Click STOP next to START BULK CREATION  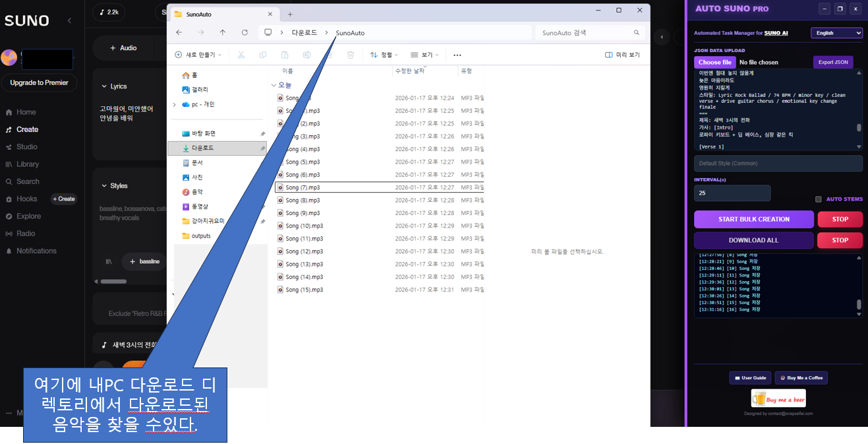point(840,219)
